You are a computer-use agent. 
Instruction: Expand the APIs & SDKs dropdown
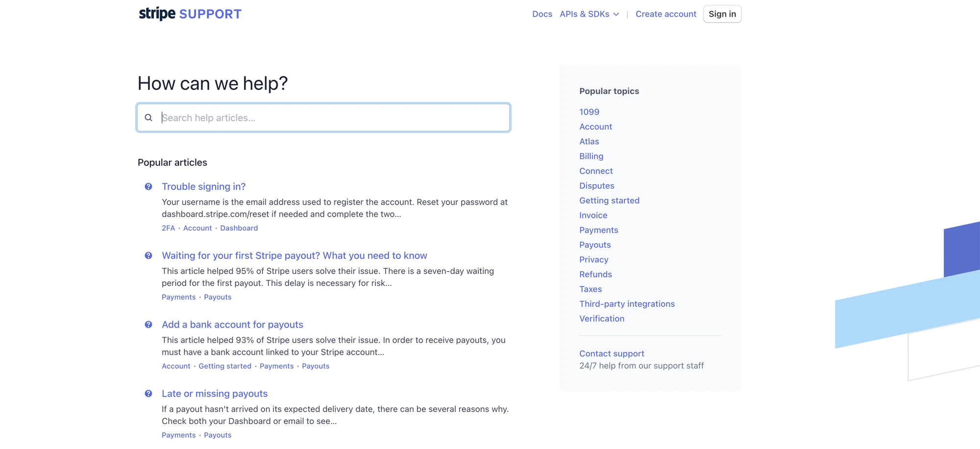pyautogui.click(x=589, y=14)
